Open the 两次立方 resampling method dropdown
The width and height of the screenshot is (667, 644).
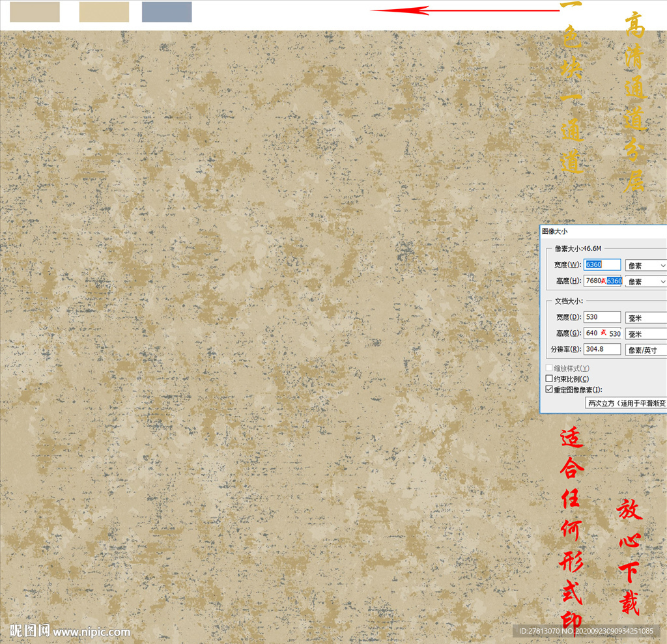click(626, 403)
